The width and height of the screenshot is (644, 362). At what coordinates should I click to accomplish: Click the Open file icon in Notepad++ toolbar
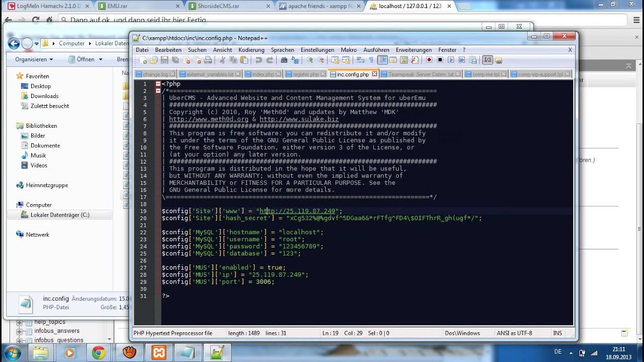pos(153,60)
